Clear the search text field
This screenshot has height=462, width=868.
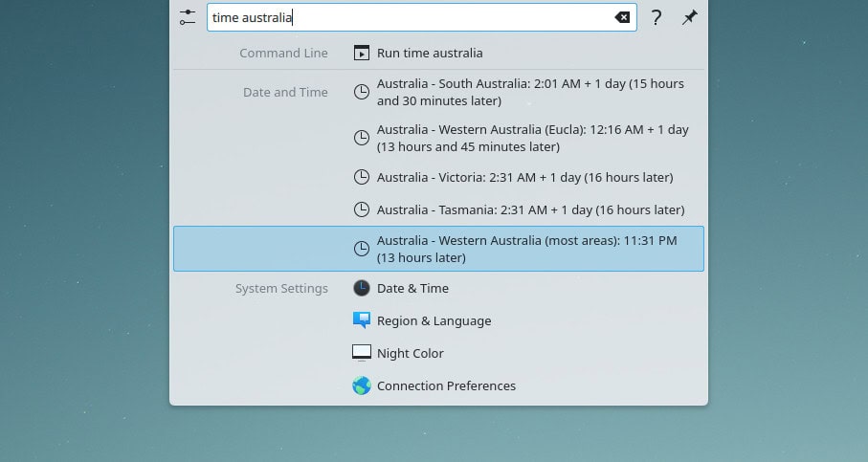pyautogui.click(x=622, y=17)
